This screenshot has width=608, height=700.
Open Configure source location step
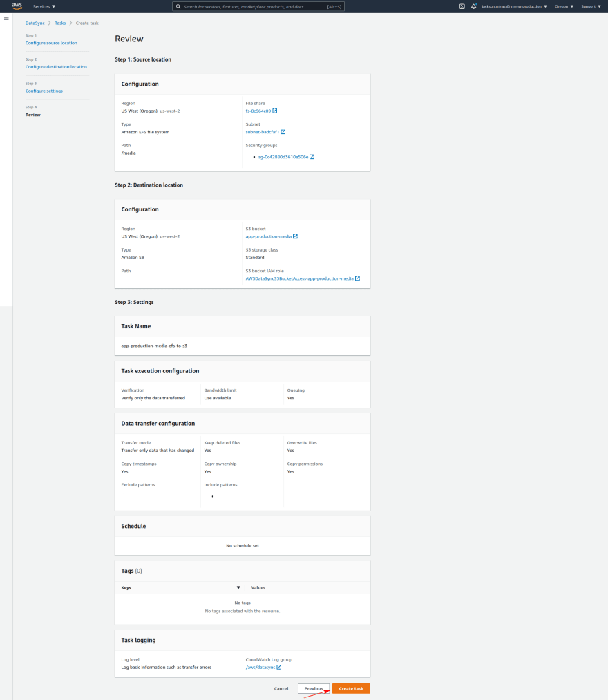51,43
